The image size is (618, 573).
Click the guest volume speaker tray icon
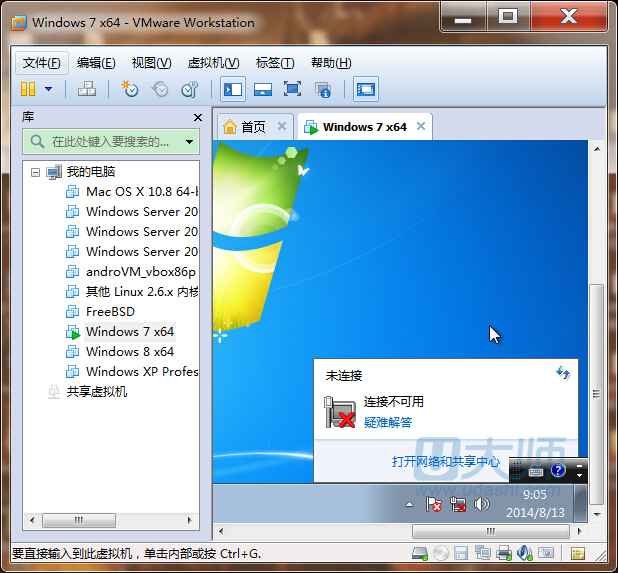(x=482, y=504)
